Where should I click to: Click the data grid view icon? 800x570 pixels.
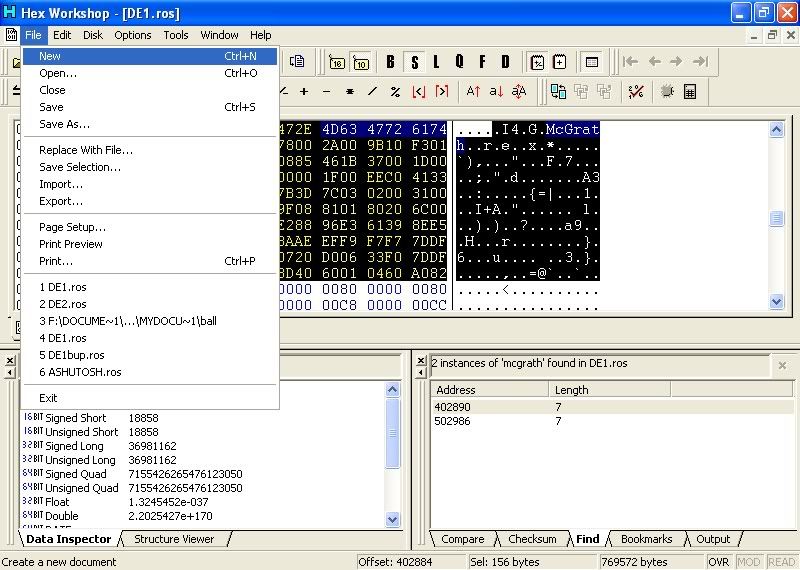coord(592,62)
